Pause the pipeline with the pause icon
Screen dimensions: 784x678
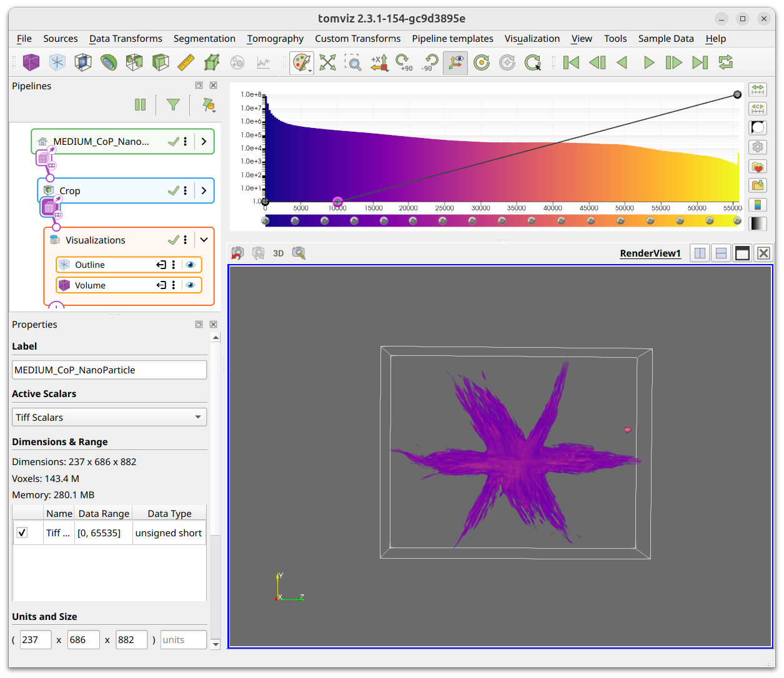tap(141, 105)
